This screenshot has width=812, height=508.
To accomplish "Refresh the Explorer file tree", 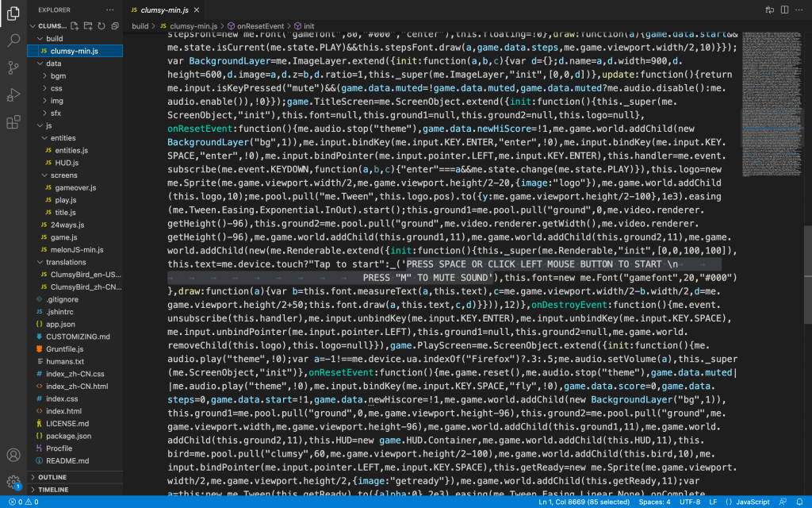I will tap(101, 25).
